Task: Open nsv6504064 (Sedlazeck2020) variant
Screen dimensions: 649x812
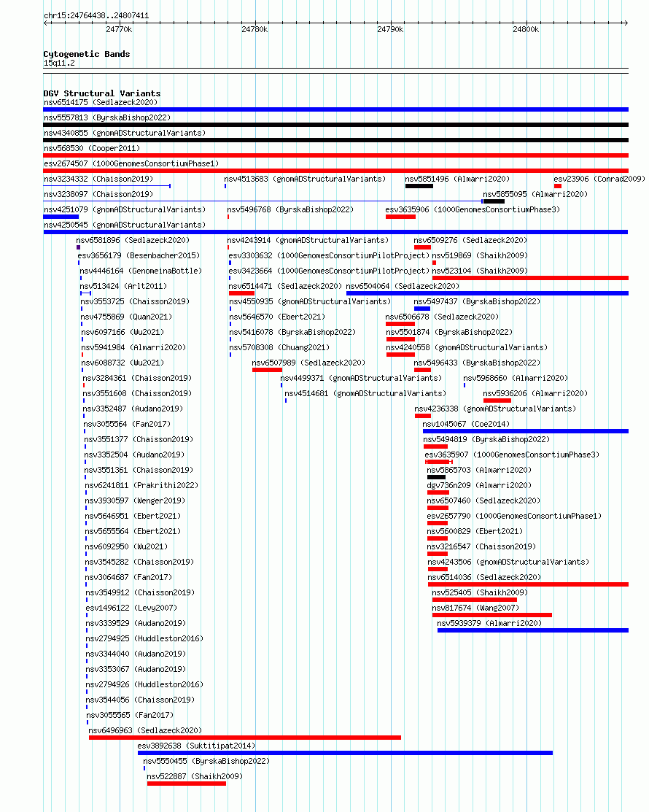Action: point(403,287)
